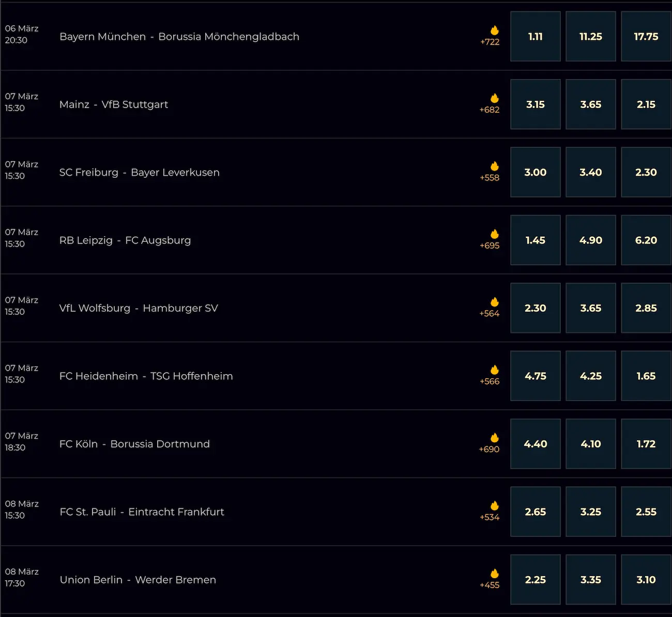Bet on Bayern München home win at 1.11
Screen dimensions: 672x617
tap(535, 36)
